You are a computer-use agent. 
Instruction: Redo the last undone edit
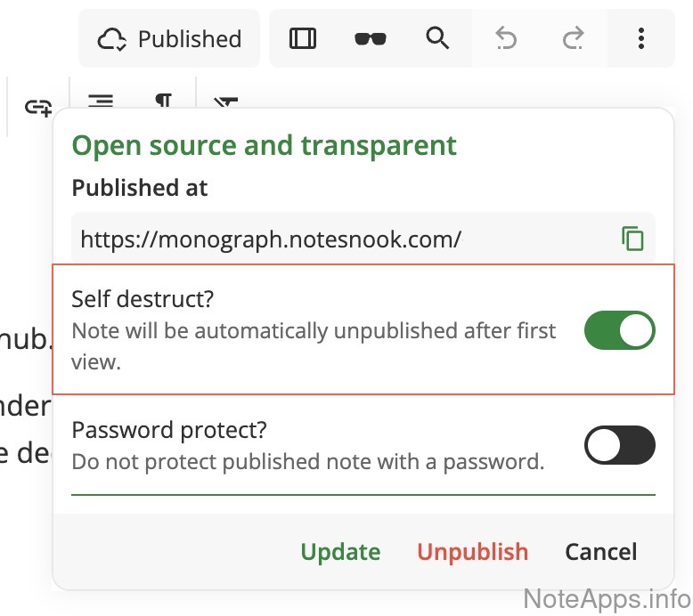pos(574,38)
